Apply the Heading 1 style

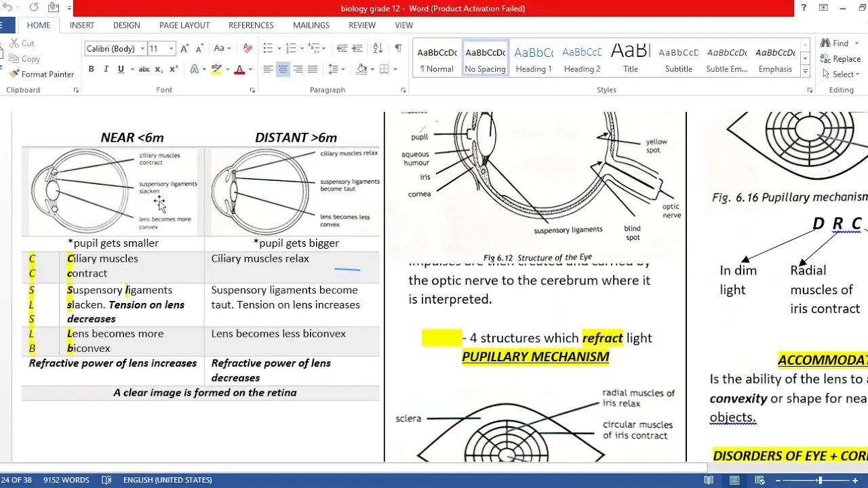[x=534, y=59]
